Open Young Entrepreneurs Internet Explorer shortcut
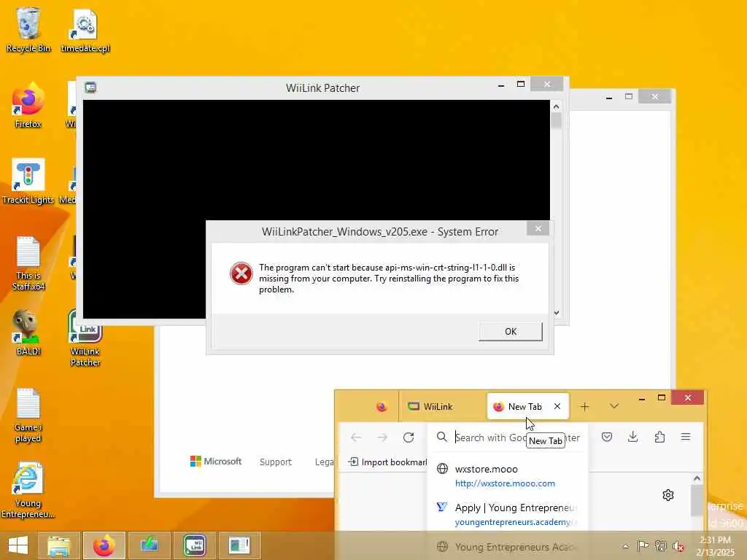 coord(28,491)
